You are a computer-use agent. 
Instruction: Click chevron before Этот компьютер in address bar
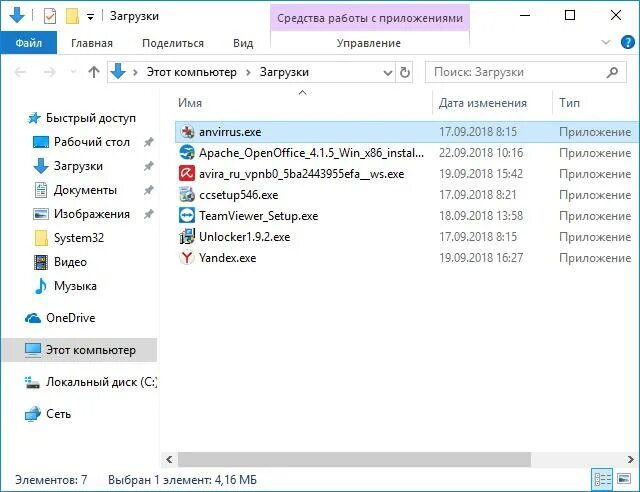[x=135, y=73]
